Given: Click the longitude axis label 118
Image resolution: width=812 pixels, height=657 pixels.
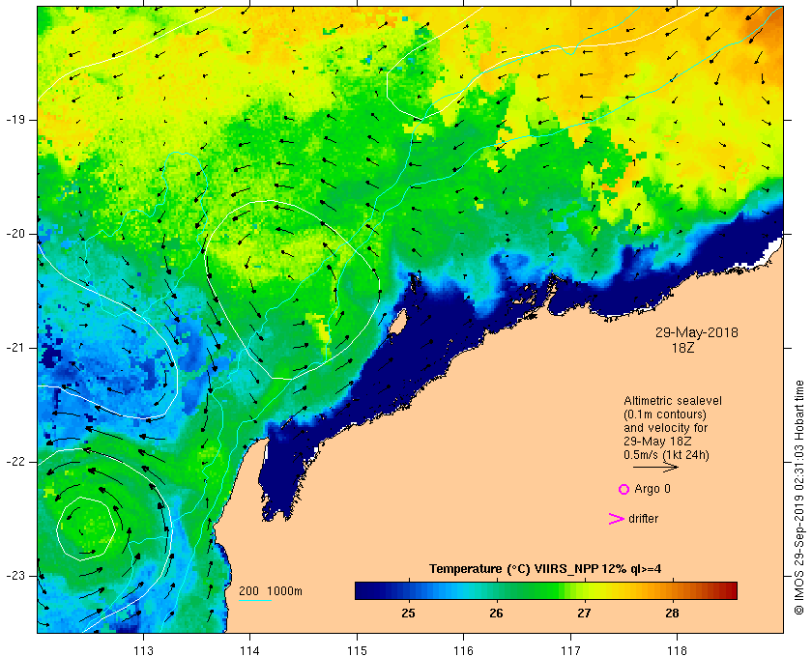Looking at the screenshot, I should click(x=678, y=650).
